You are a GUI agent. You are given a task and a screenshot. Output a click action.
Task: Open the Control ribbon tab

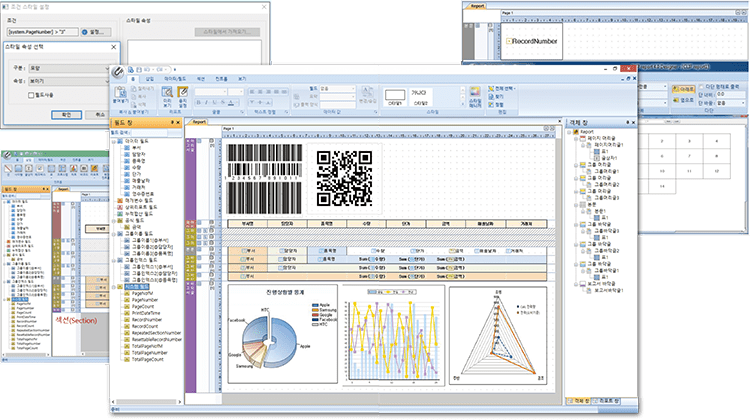[x=221, y=79]
